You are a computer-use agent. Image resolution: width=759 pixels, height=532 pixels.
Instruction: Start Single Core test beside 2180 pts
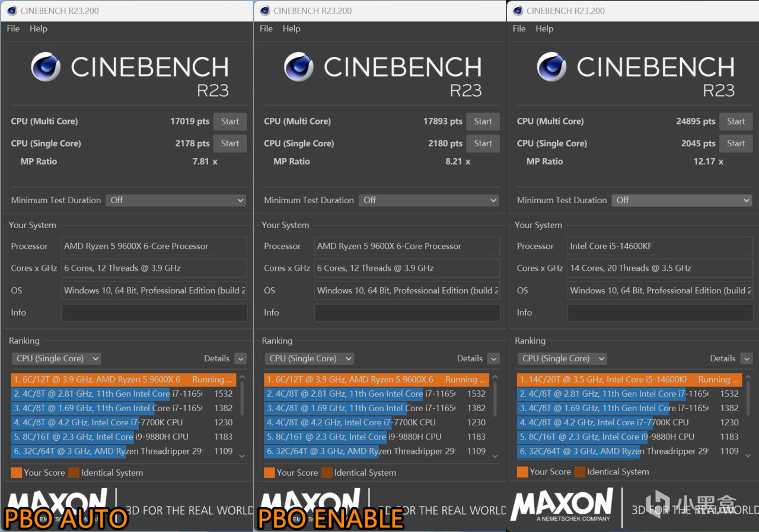tap(483, 143)
